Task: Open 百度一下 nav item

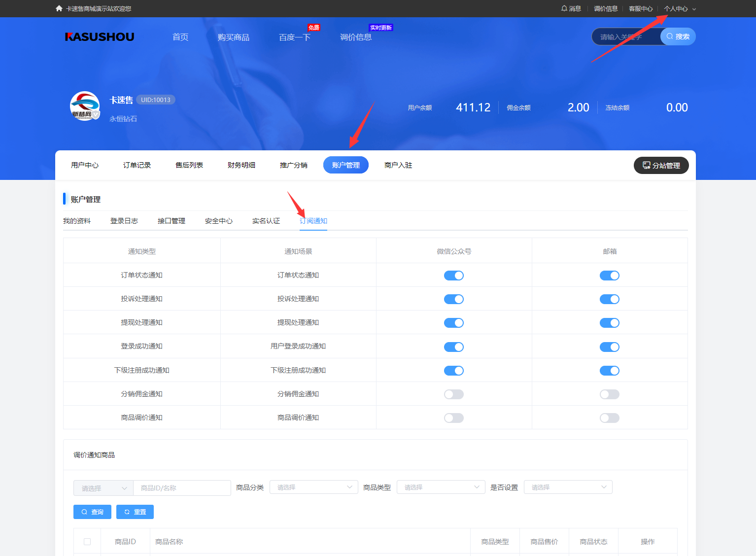Action: coord(295,37)
